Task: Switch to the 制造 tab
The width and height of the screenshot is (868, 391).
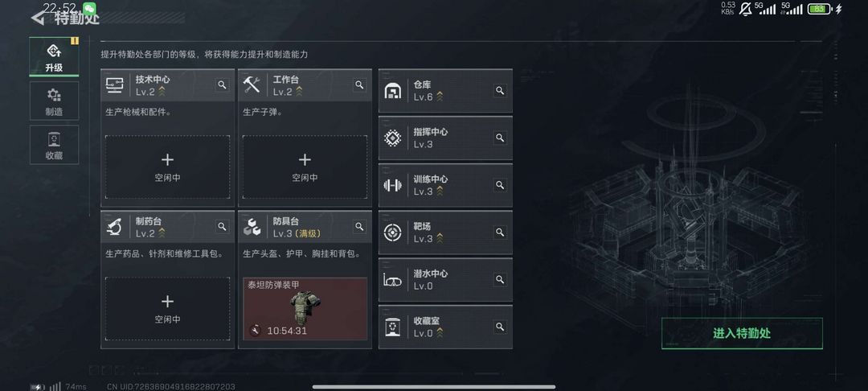Action: tap(55, 101)
